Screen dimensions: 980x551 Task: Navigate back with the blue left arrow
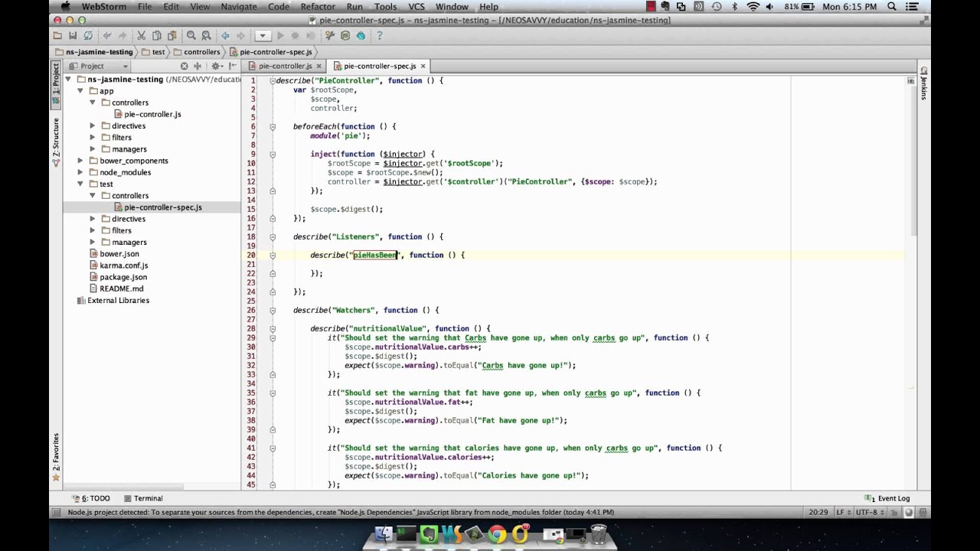[225, 36]
